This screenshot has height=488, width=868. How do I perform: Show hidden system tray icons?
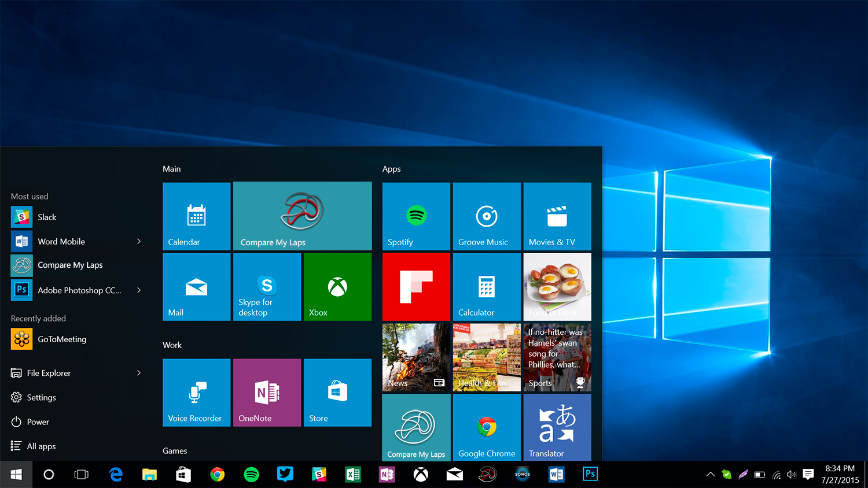[711, 475]
